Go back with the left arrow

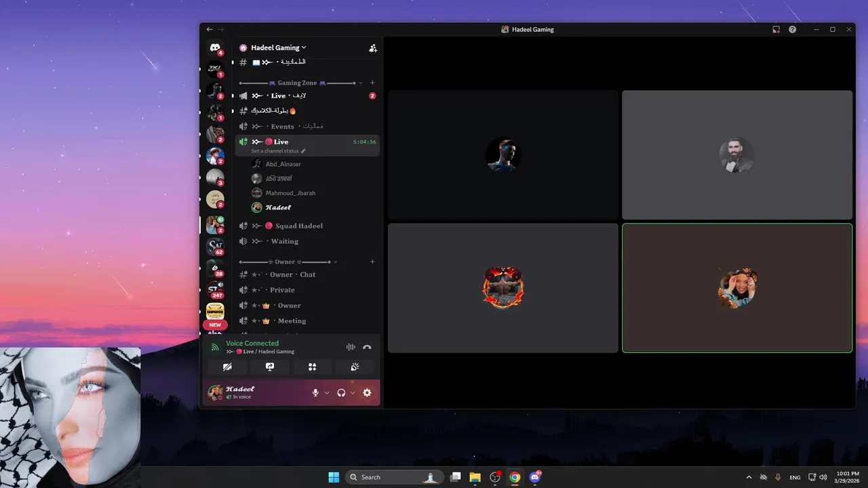pyautogui.click(x=210, y=30)
